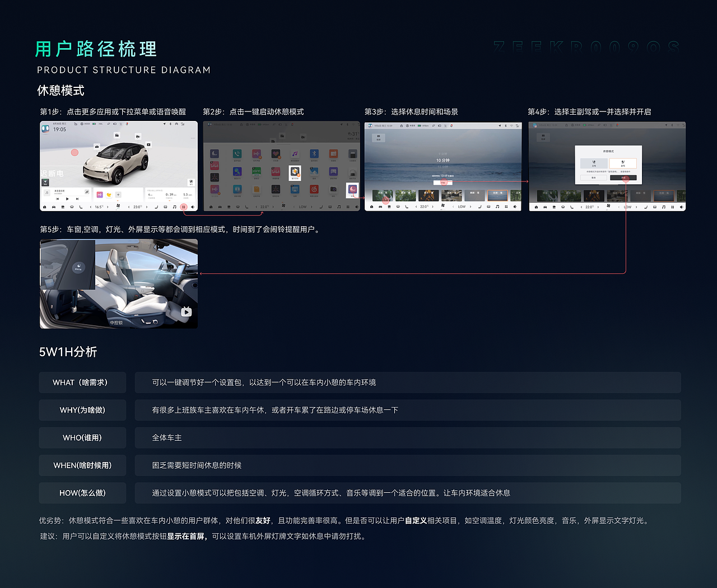The height and width of the screenshot is (588, 717).
Task: Open the red NetEase music app in step 2
Action: [x=314, y=189]
